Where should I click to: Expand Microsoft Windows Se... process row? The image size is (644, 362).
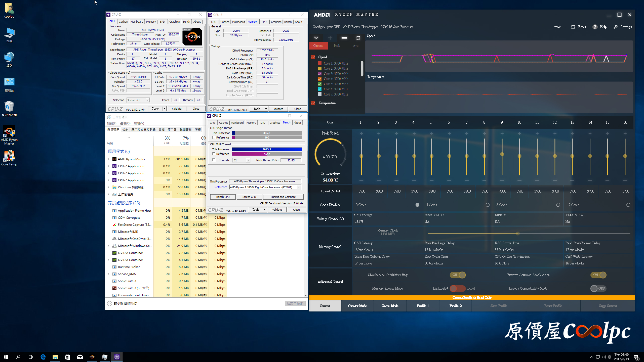[108, 246]
